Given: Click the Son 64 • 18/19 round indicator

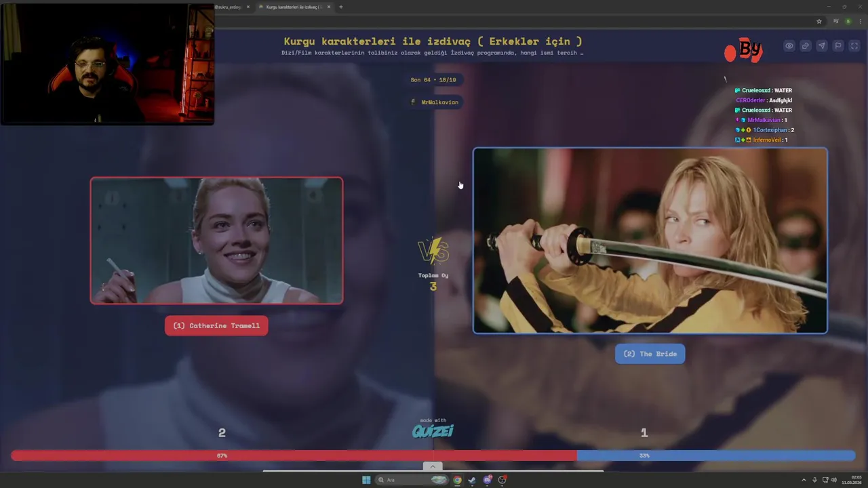Looking at the screenshot, I should tap(433, 80).
